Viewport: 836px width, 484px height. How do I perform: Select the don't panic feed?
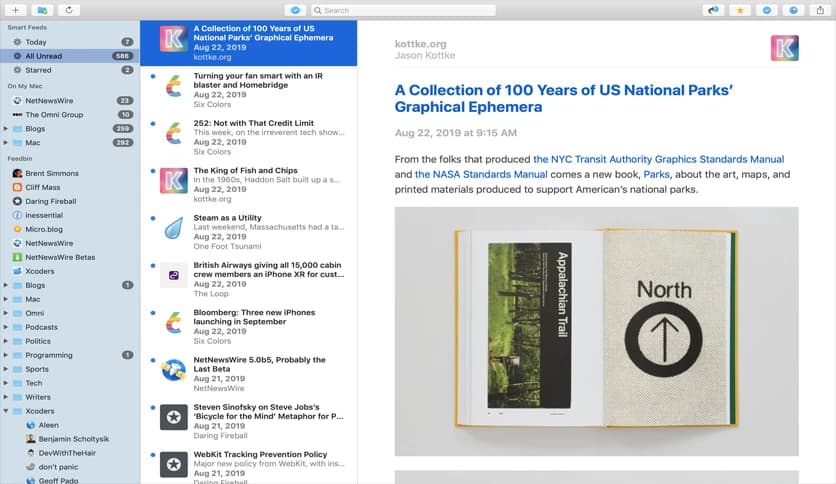point(70,467)
